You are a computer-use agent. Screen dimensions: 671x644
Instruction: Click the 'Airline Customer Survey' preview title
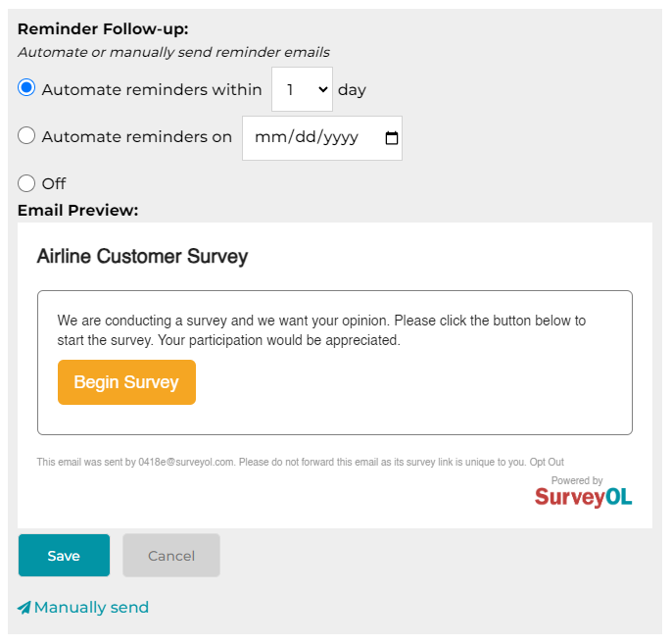[142, 257]
